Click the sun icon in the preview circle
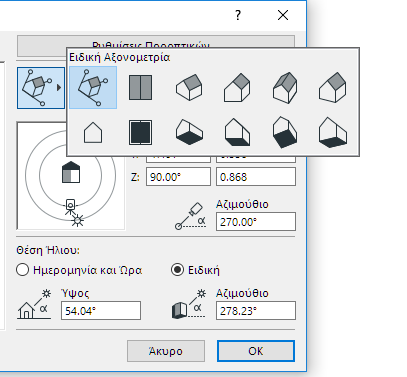Image resolution: width=407 pixels, height=377 pixels. [x=78, y=220]
